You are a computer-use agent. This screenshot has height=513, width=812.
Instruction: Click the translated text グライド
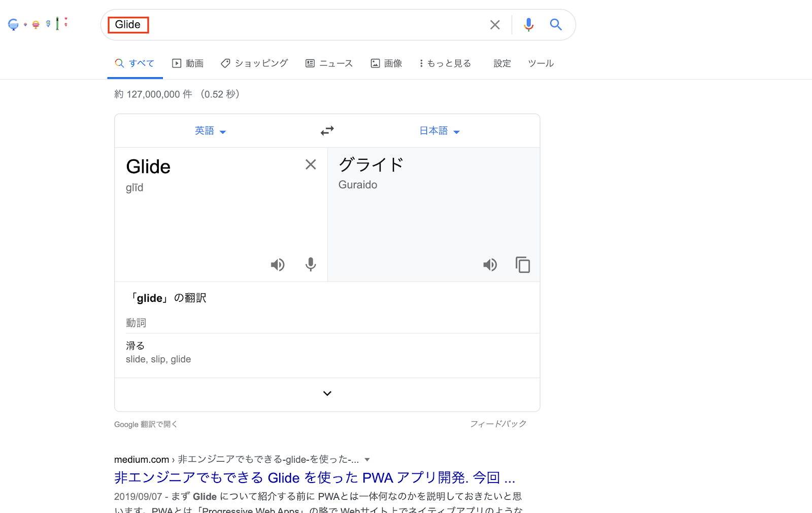coord(371,164)
